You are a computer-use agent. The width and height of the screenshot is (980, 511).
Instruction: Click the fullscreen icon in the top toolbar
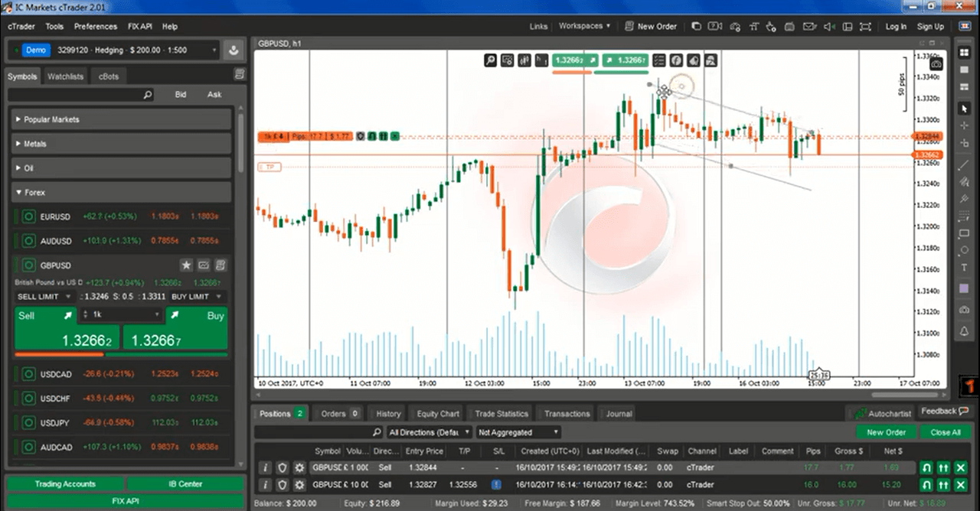pos(865,26)
